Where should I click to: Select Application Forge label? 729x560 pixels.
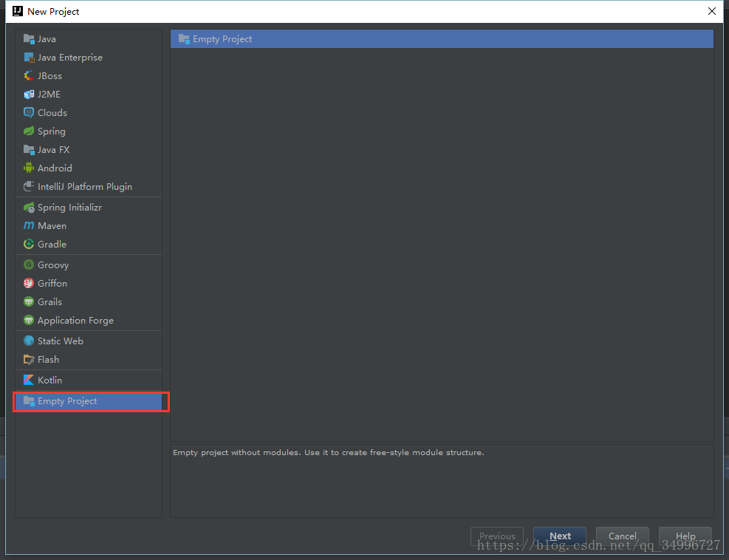[76, 321]
